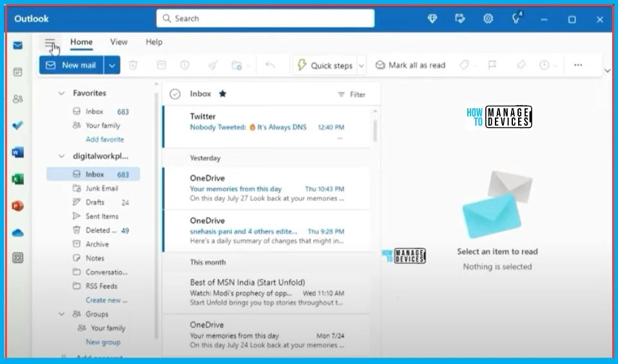The width and height of the screenshot is (618, 364).
Task: Click the Quick steps button
Action: point(325,66)
